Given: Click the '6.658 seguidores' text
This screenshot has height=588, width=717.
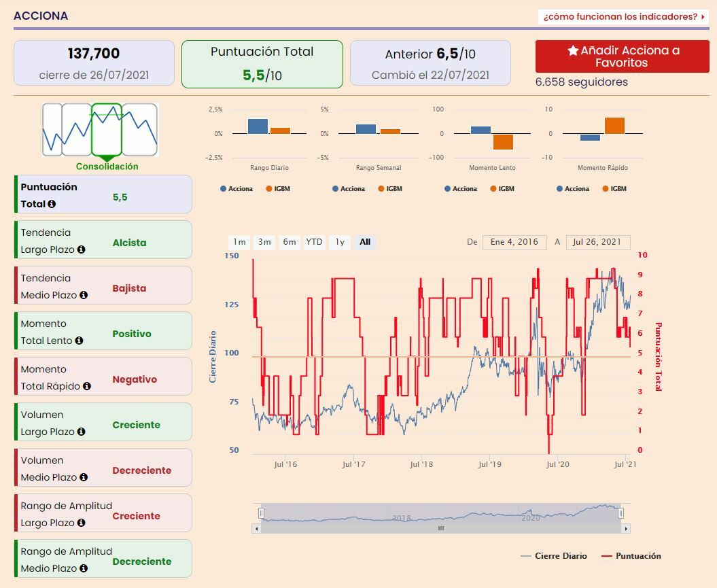Looking at the screenshot, I should click(582, 82).
